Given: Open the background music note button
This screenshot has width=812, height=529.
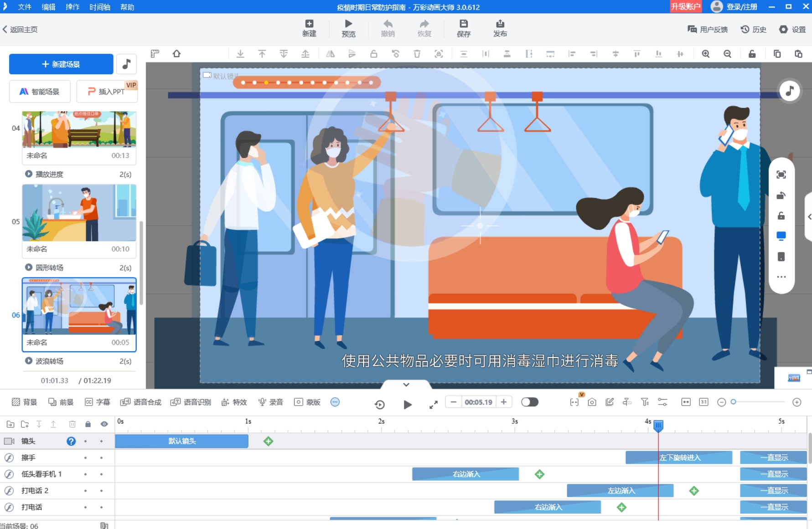Looking at the screenshot, I should pos(127,64).
